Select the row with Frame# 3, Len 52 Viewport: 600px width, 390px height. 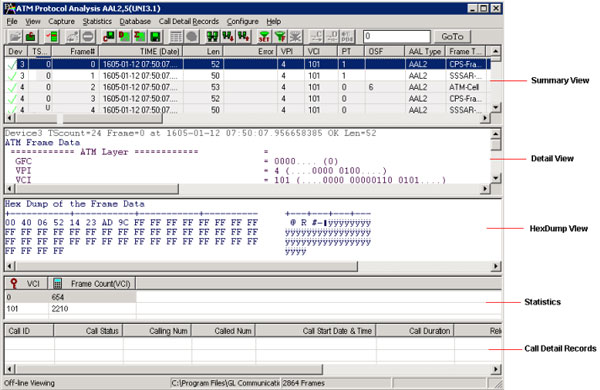click(248, 99)
